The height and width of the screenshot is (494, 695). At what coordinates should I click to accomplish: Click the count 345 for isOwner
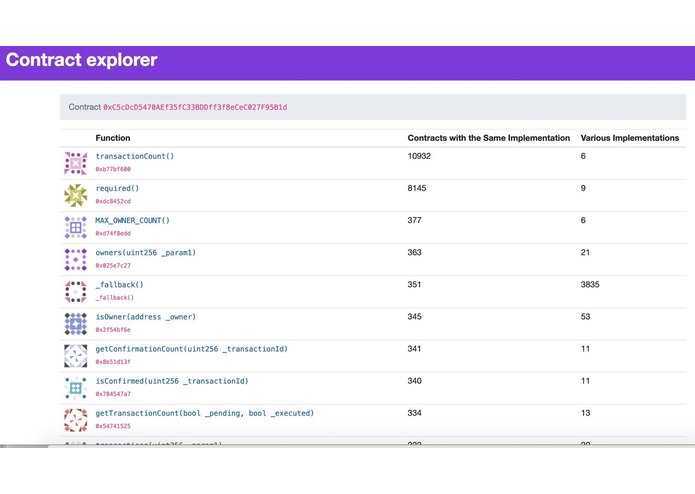[414, 317]
